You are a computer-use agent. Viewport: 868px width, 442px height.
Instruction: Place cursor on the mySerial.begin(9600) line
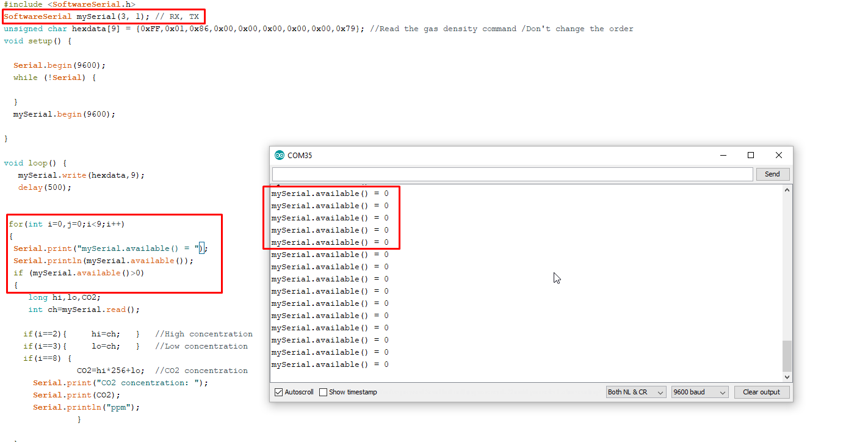tap(64, 114)
